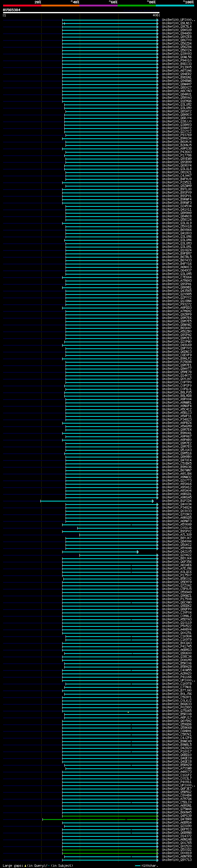Click the cyan ~100% identity legend bar
Image resolution: width=197 pixels, height=868 pixels.
coord(175,6)
